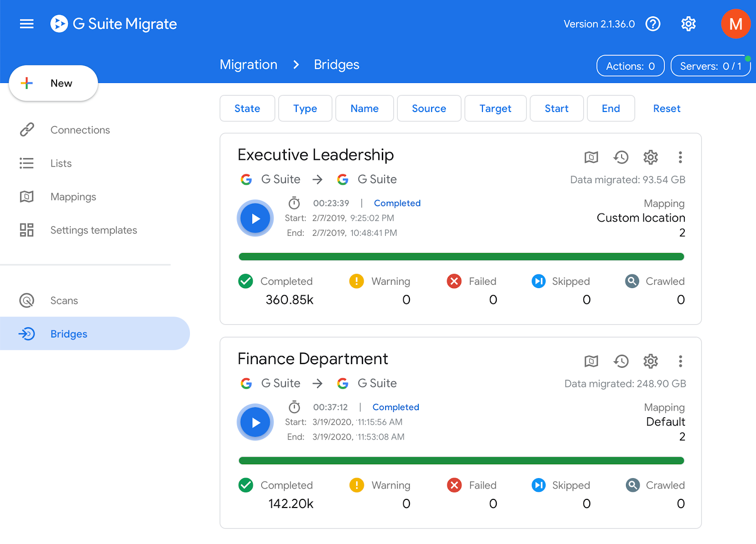Open the M user account avatar
The image size is (756, 544).
(x=735, y=24)
